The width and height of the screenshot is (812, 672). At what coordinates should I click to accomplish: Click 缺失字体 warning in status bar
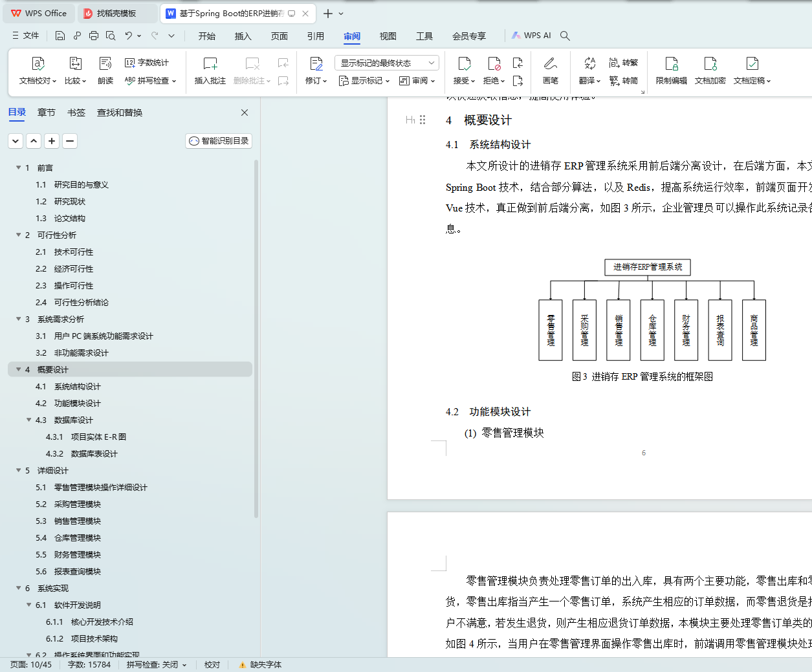point(260,665)
